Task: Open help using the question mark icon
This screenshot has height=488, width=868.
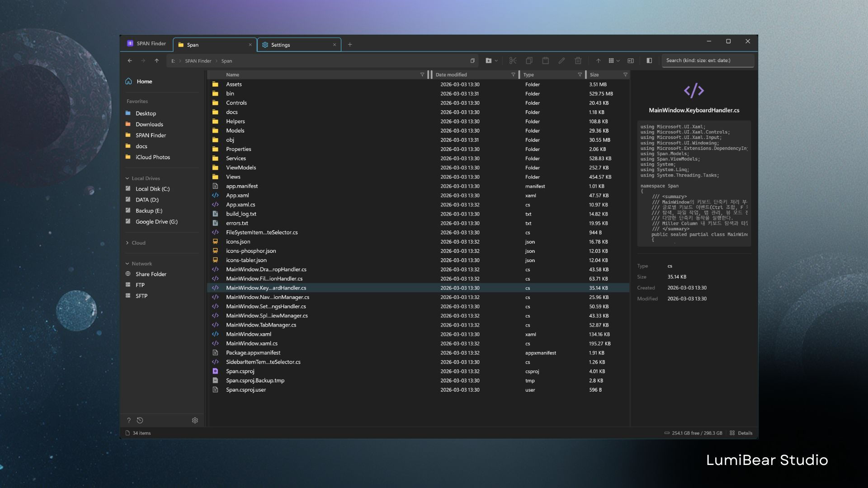Action: tap(128, 420)
